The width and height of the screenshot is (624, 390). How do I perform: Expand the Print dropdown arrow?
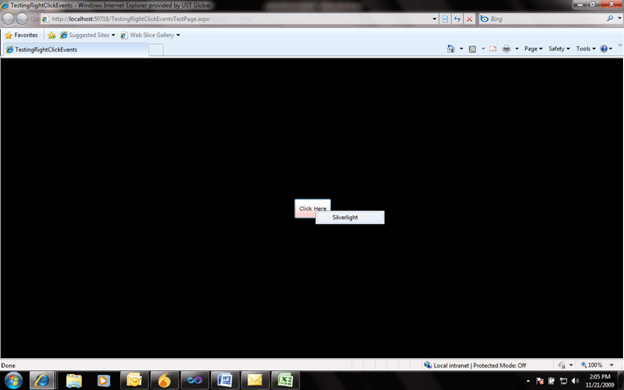pos(517,49)
